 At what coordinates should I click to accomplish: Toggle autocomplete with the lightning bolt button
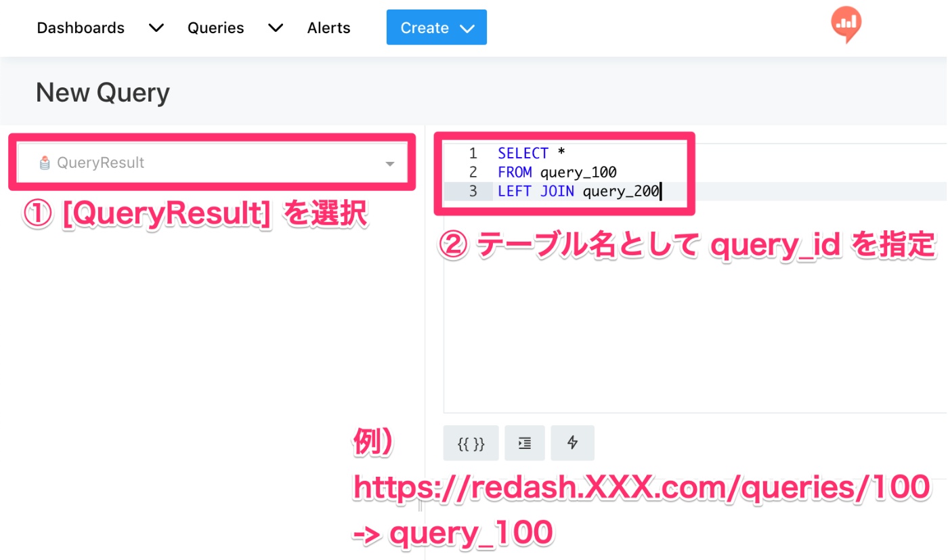tap(572, 443)
